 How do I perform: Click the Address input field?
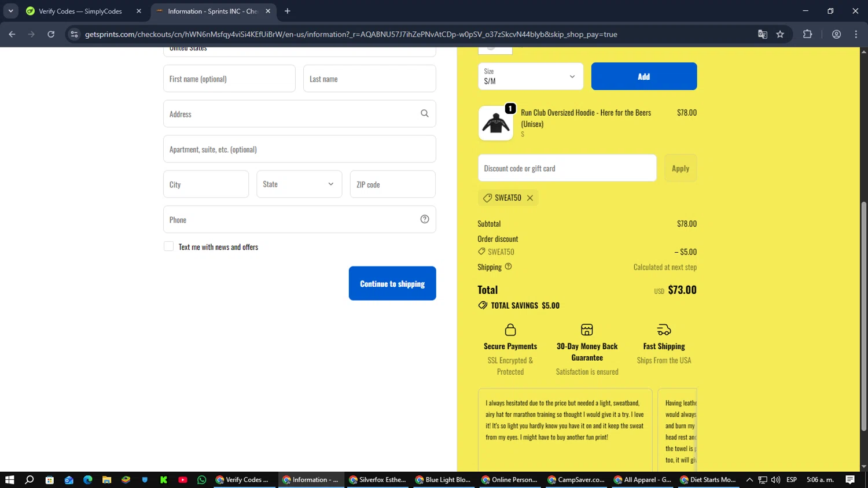tap(300, 114)
